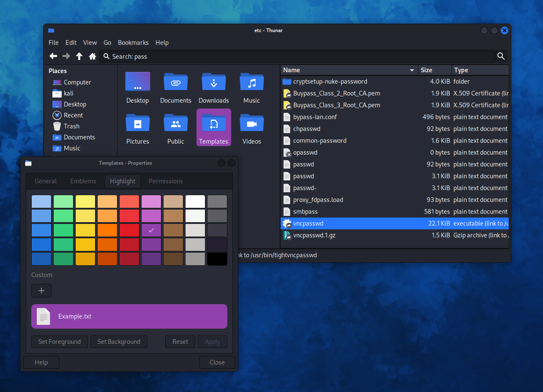Select the Videos folder icon

[x=251, y=123]
